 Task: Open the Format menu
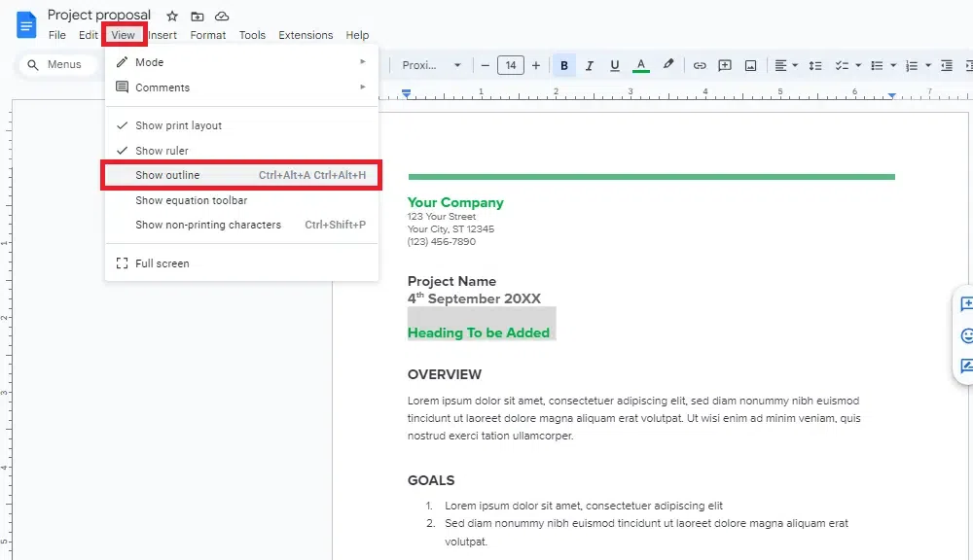pos(208,35)
